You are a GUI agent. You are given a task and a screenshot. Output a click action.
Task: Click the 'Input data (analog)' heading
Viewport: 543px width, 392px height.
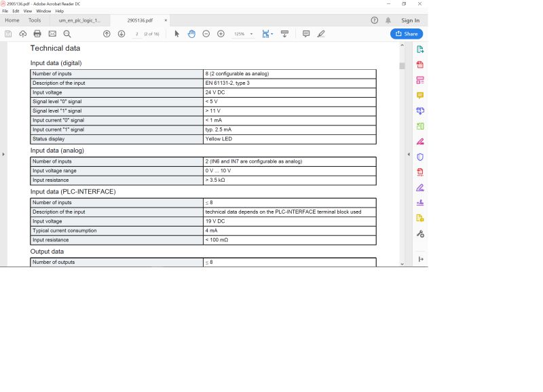[57, 151]
